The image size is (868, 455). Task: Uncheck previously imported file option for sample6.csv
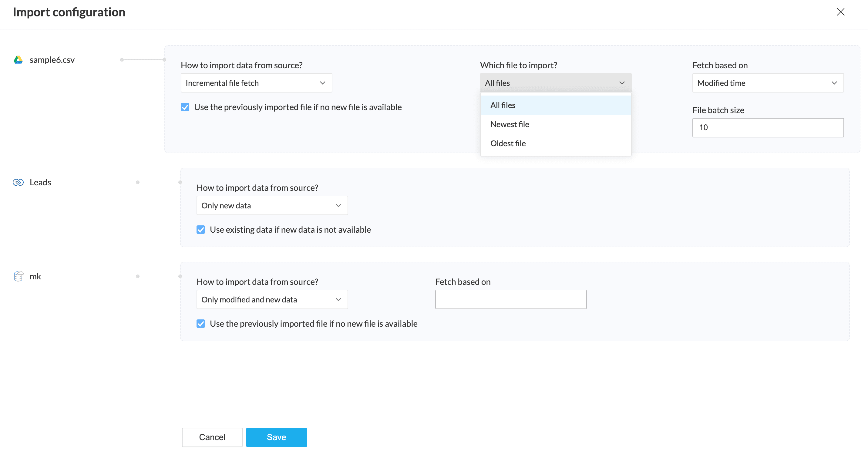(x=185, y=107)
